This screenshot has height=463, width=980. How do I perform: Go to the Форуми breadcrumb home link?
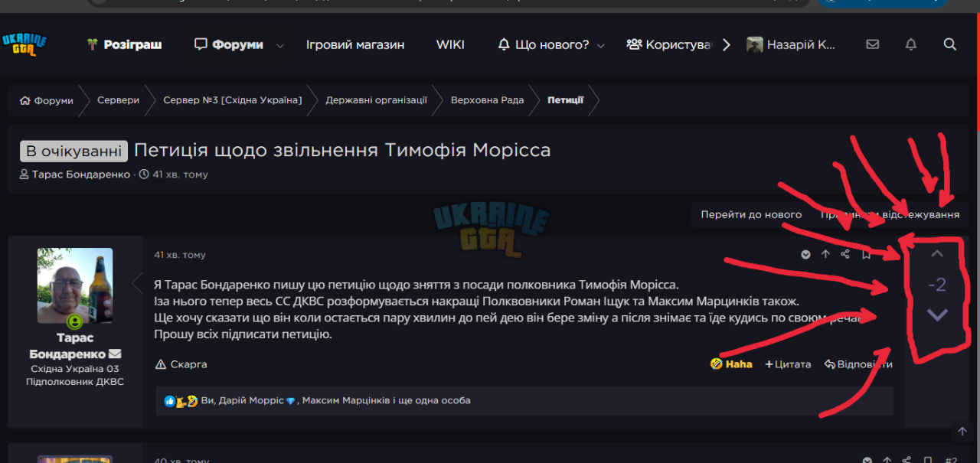[x=47, y=100]
